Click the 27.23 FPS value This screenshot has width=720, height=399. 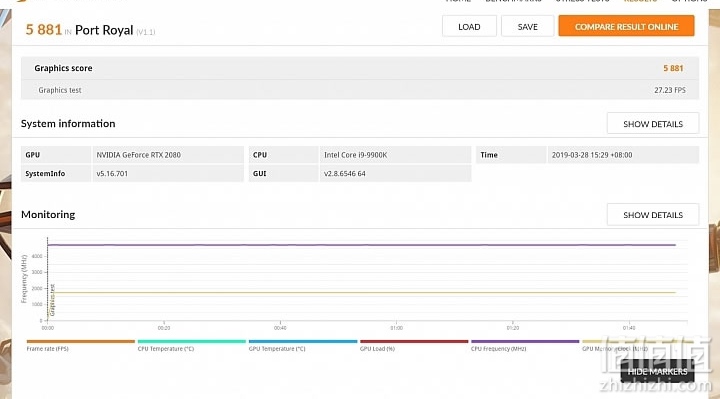coord(669,90)
